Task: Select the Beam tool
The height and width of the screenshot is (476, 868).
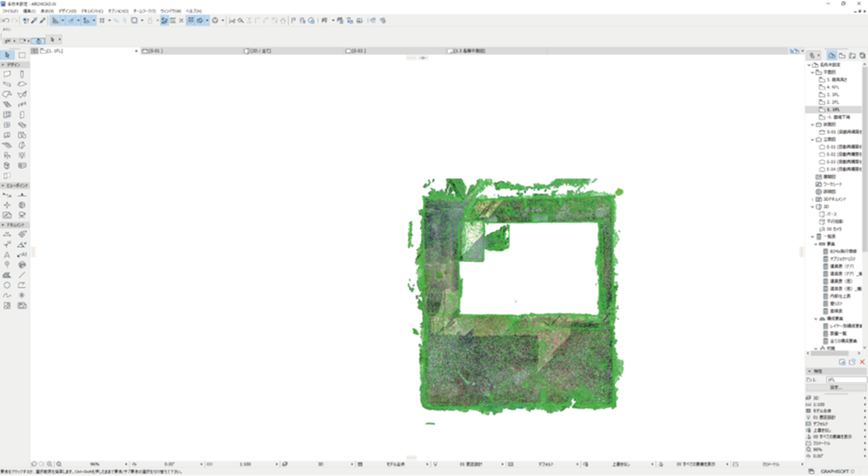Action: [7, 84]
